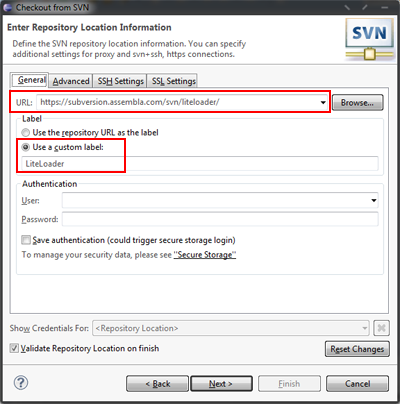Click the Next > button
Image resolution: width=400 pixels, height=404 pixels.
click(221, 384)
